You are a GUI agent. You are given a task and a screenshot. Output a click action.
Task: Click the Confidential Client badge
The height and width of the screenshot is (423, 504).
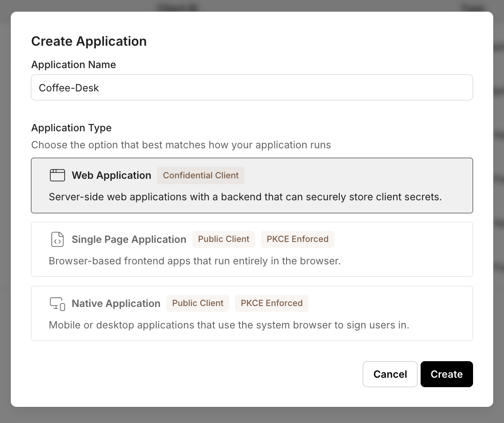point(200,175)
